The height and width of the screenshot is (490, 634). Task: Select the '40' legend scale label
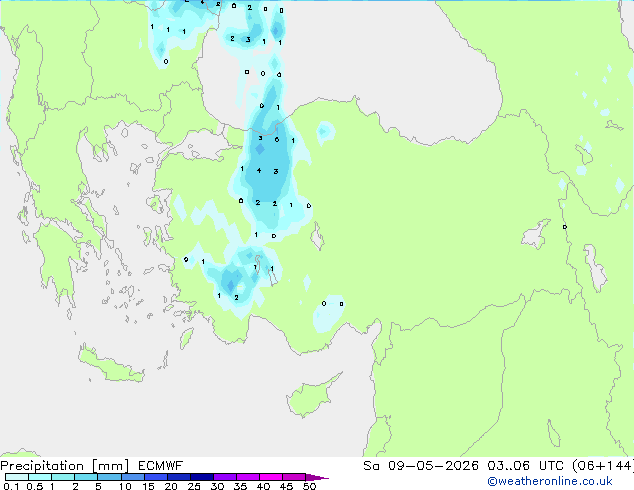(263, 486)
